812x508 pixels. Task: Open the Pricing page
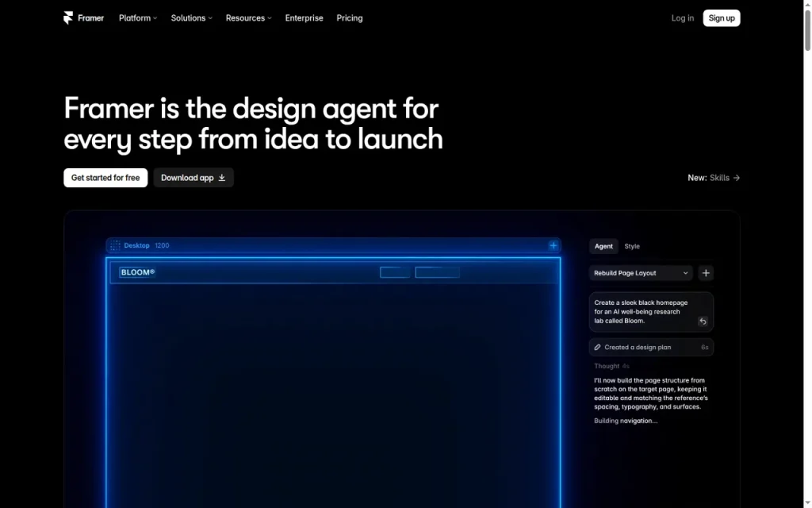coord(350,18)
